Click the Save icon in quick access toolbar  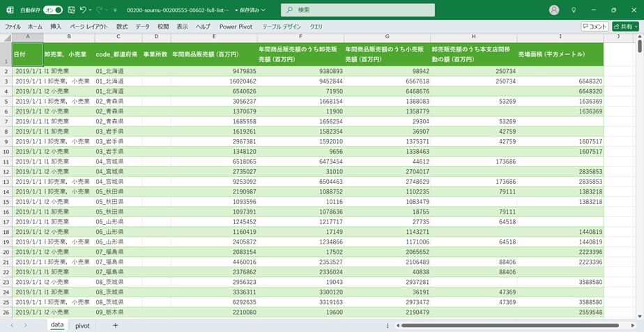71,10
